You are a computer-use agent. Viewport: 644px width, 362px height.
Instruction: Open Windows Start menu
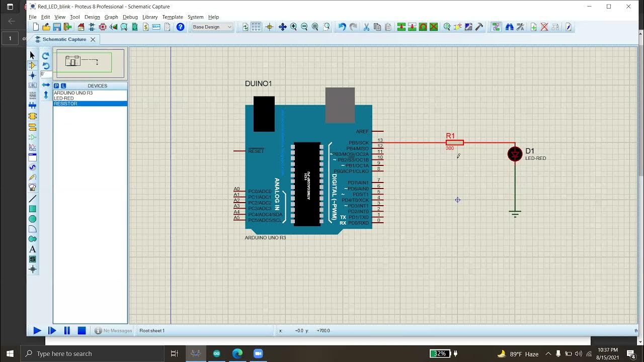(x=10, y=353)
